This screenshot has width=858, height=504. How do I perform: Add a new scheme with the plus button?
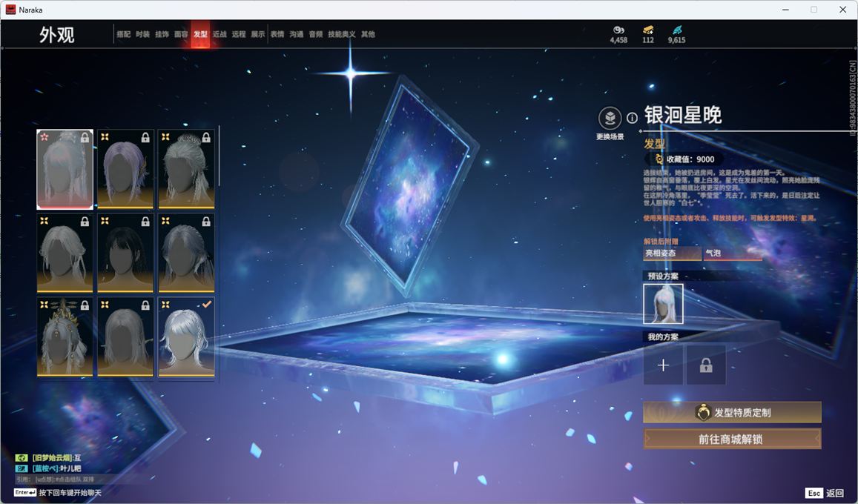(663, 365)
